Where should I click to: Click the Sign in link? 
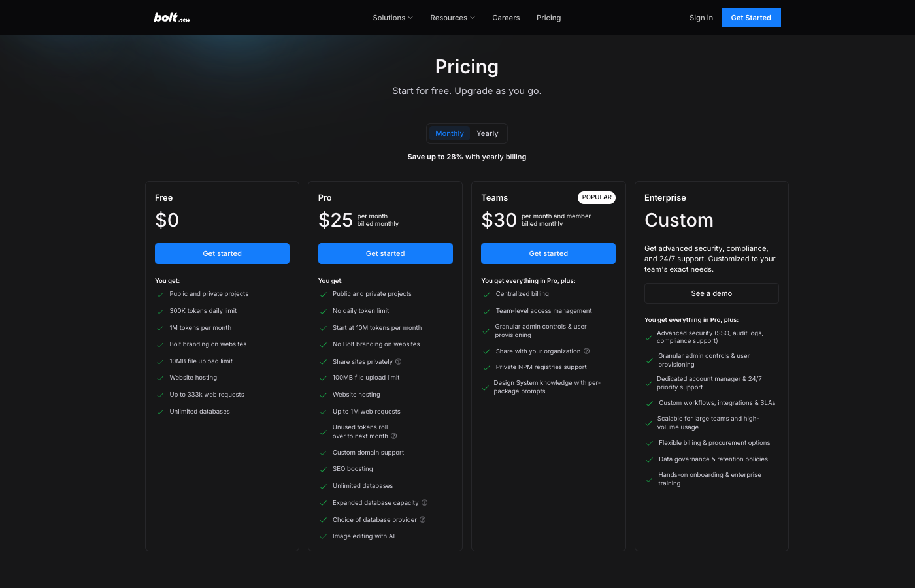tap(701, 18)
